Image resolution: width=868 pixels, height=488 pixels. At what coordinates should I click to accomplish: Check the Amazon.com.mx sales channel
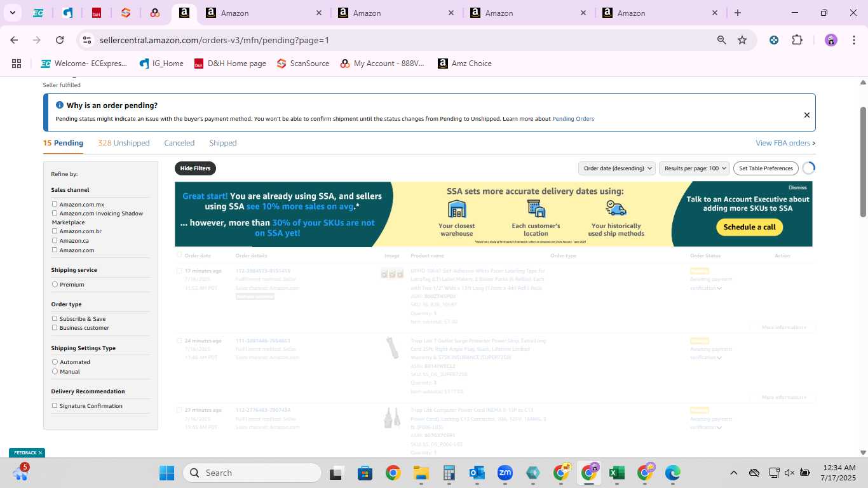point(55,204)
